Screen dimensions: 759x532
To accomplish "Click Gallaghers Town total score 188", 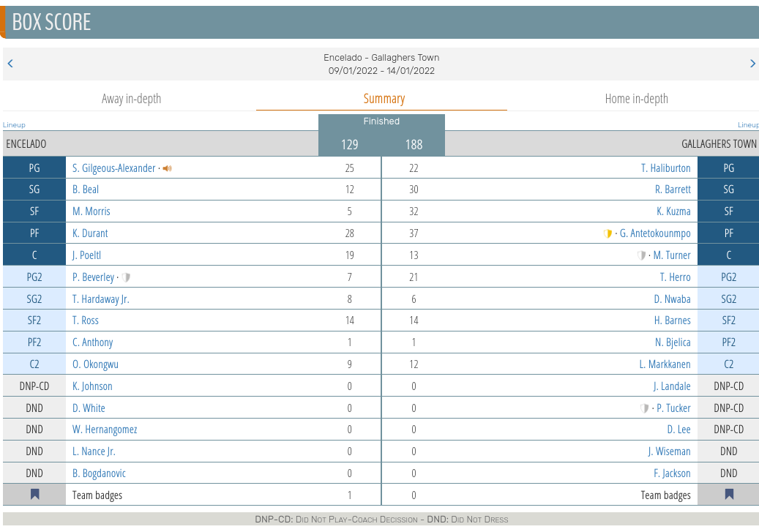I will [414, 145].
